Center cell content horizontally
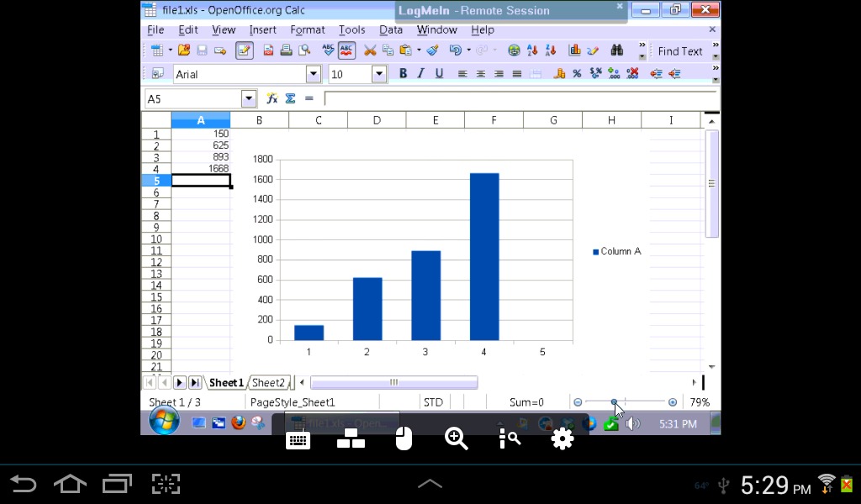 click(x=480, y=74)
